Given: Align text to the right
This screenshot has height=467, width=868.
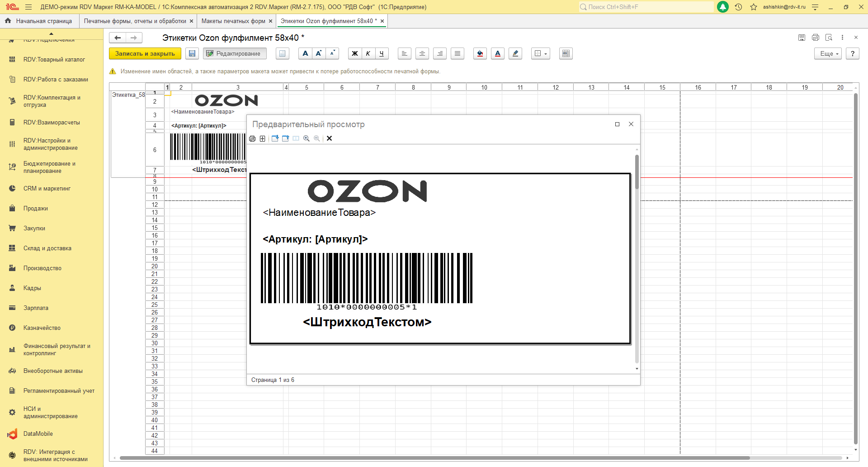Looking at the screenshot, I should 440,53.
